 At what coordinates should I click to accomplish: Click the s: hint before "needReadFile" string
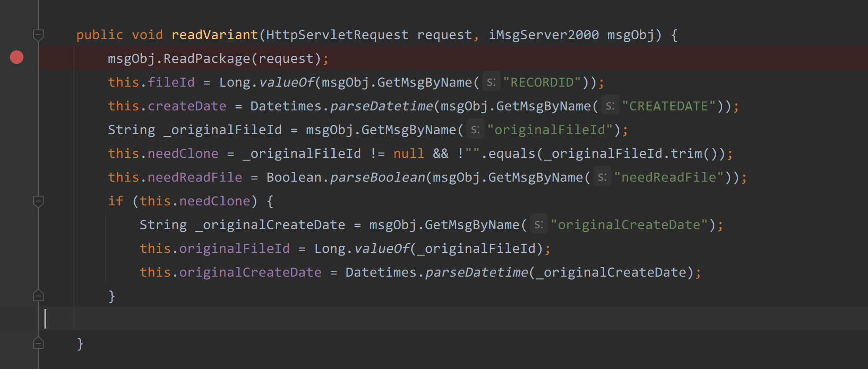pyautogui.click(x=602, y=177)
